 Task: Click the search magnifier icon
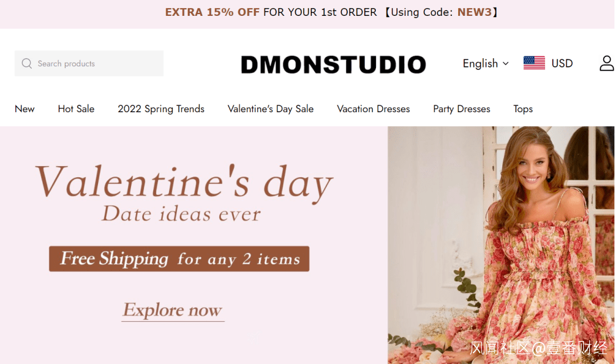pyautogui.click(x=26, y=63)
